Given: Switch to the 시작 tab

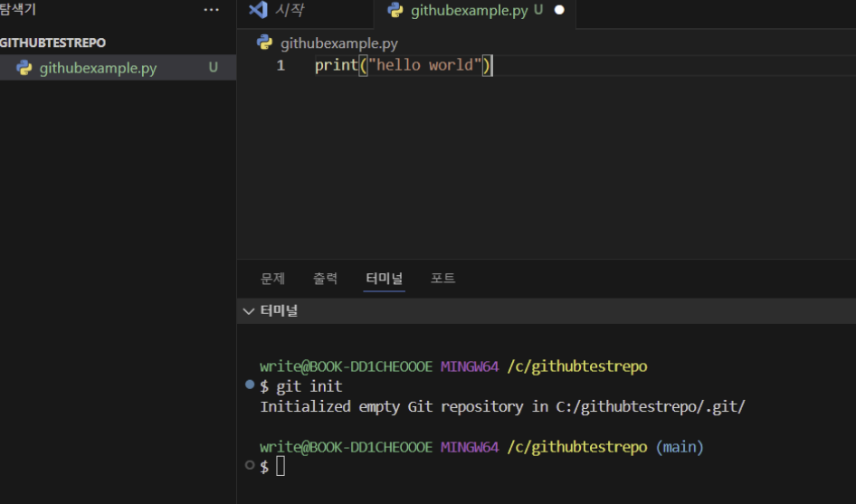Looking at the screenshot, I should 305,13.
